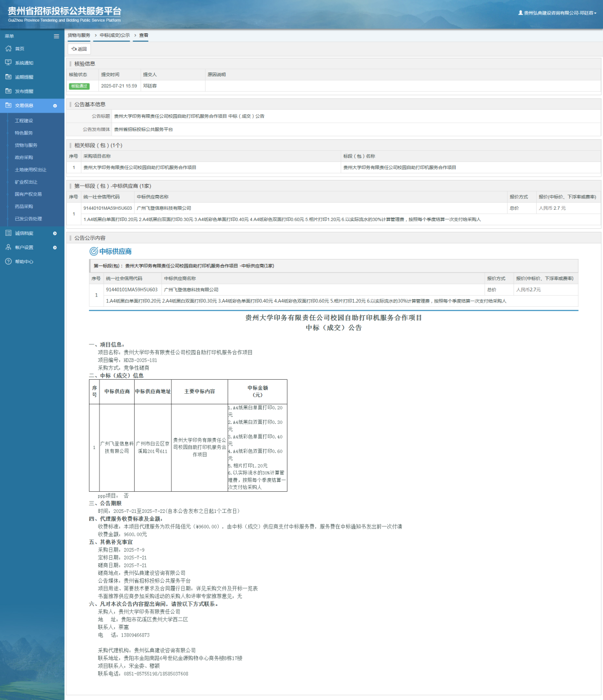Click the 帮助中心 question mark icon
Viewport: 603px width, 700px height.
[x=8, y=261]
